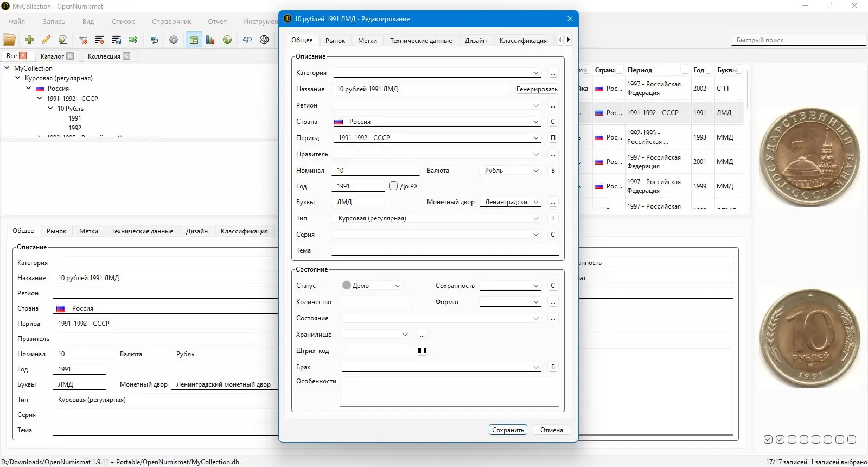The width and height of the screenshot is (868, 467).
Task: Toggle the До РХ checkbox
Action: (x=393, y=186)
